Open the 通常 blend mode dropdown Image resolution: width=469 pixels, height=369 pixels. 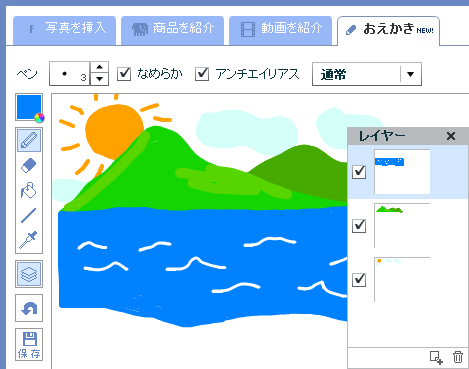click(367, 74)
